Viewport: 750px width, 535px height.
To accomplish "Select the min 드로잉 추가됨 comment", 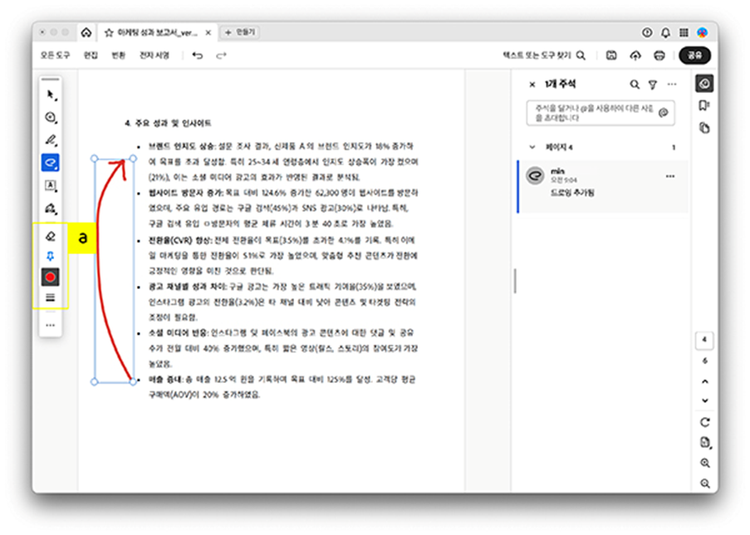I will (x=603, y=186).
